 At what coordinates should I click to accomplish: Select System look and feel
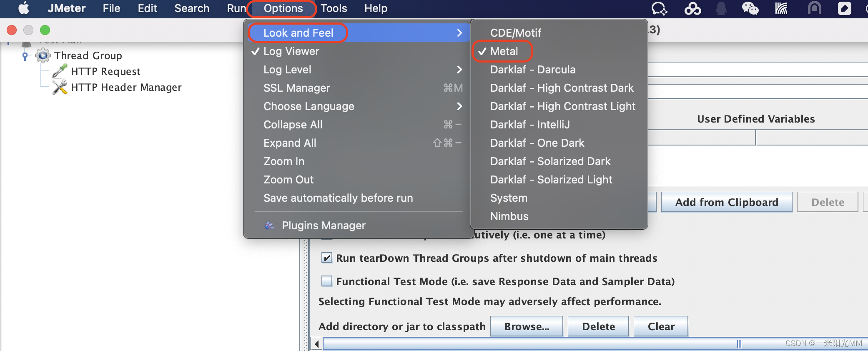(x=559, y=198)
